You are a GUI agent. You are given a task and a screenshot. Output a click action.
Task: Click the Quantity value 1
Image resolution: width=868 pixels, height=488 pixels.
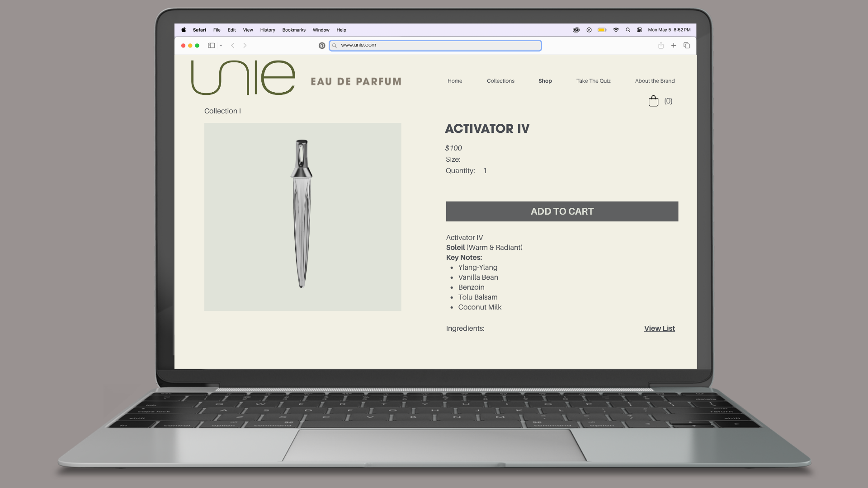coord(485,171)
